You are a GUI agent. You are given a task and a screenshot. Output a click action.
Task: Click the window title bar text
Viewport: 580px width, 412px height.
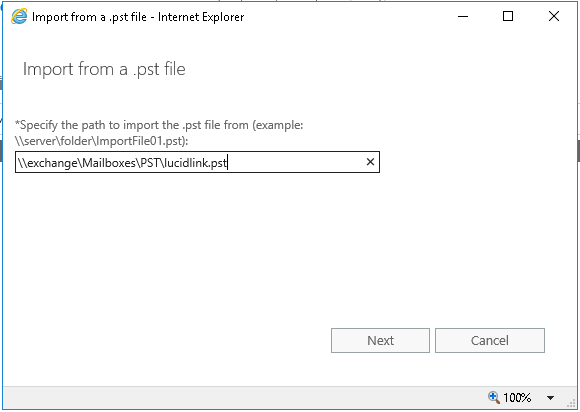(x=138, y=17)
